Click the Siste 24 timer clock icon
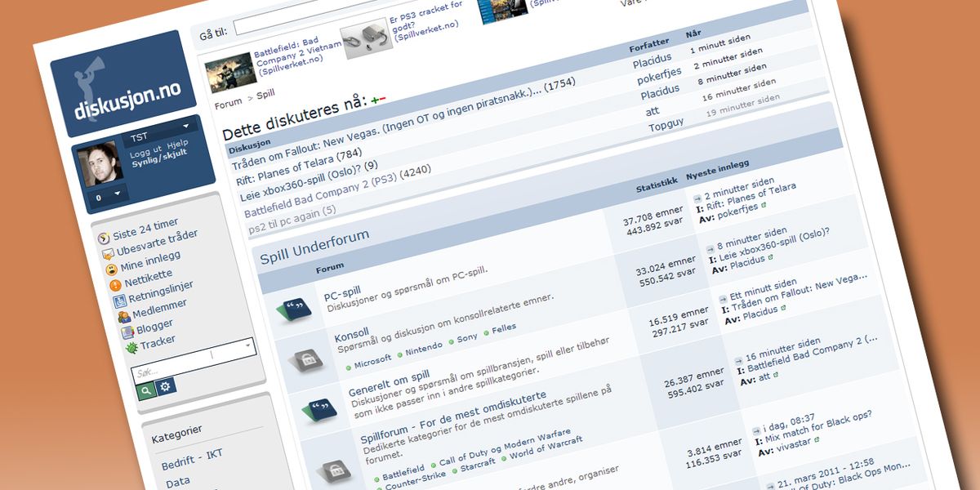The width and height of the screenshot is (980, 490). (104, 239)
